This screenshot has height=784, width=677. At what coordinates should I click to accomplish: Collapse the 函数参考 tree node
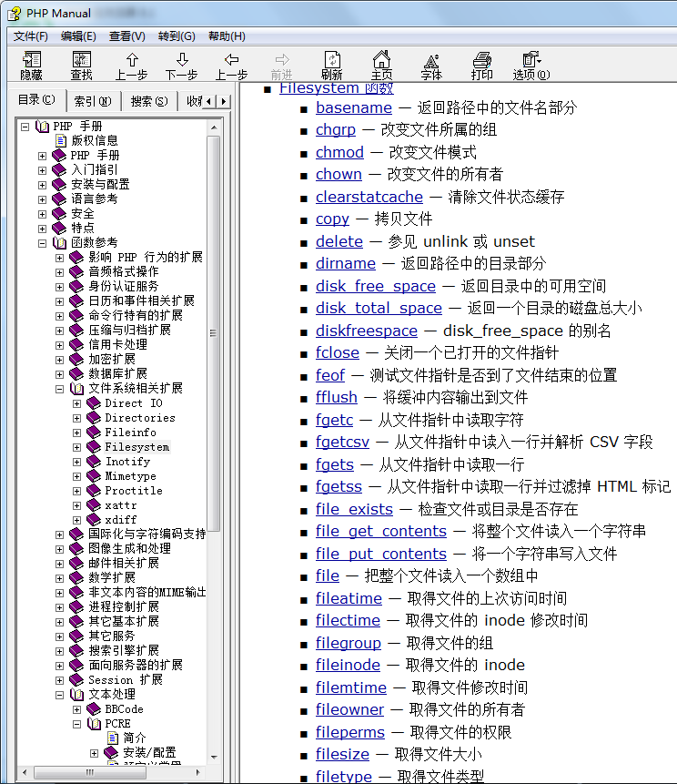(43, 243)
